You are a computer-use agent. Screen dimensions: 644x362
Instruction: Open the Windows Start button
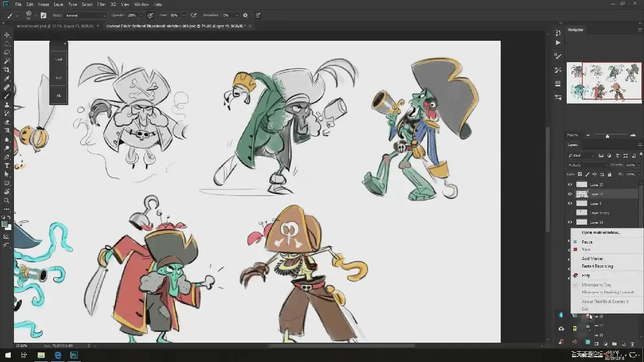pos(8,355)
